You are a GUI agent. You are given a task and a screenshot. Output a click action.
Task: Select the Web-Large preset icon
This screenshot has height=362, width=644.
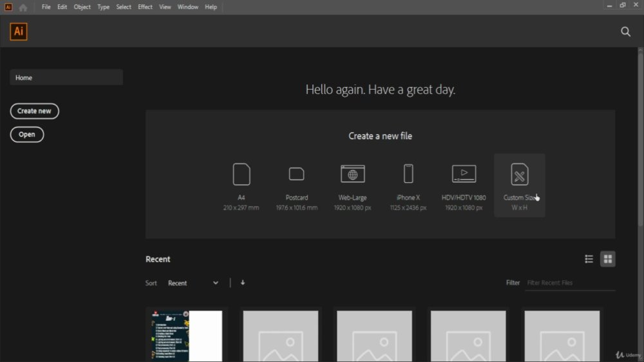pos(352,174)
